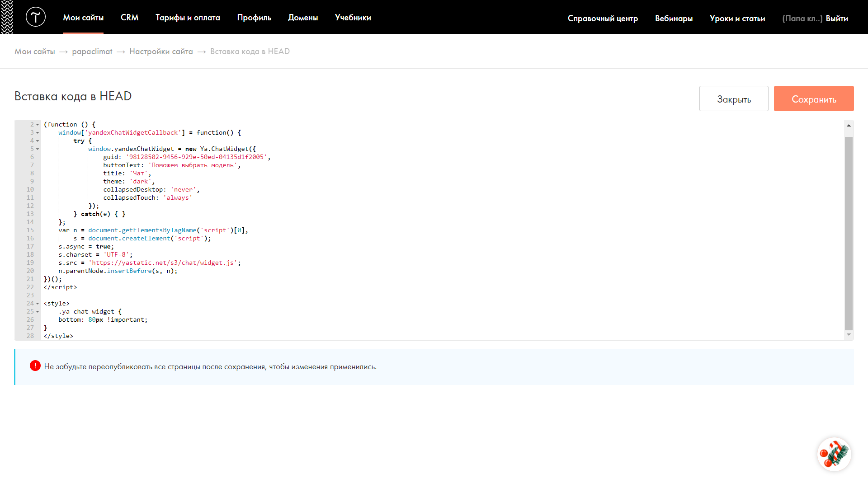Screen dimensions: 868x488
Task: Click the scrollbar up arrow in code editor
Action: tap(849, 125)
